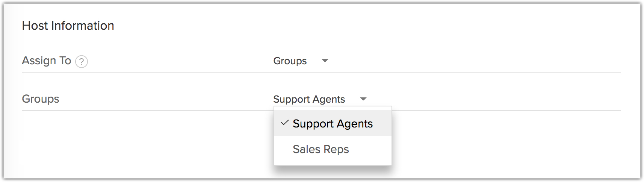Click the Host Information section heading
The width and height of the screenshot is (644, 182).
tap(68, 26)
